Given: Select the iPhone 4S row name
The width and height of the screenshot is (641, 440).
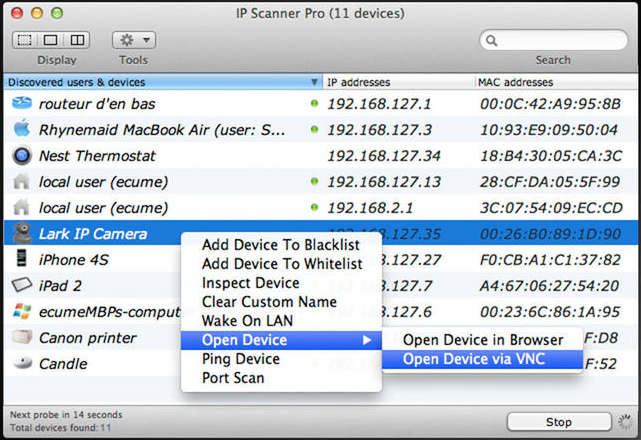Looking at the screenshot, I should click(74, 260).
